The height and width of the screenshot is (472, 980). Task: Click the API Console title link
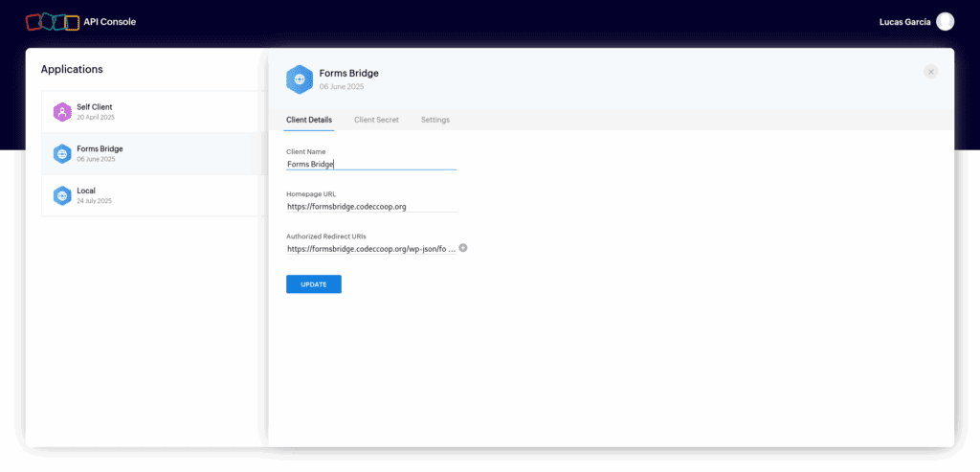click(109, 22)
